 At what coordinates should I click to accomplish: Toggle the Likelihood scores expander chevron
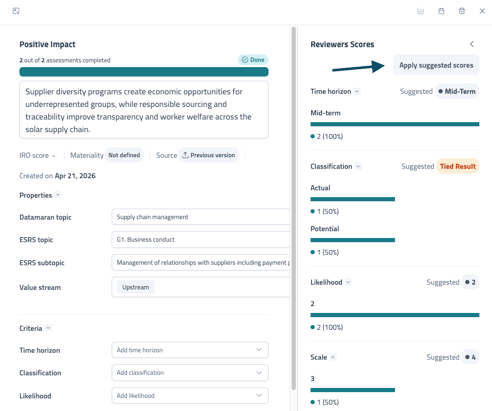pos(348,282)
